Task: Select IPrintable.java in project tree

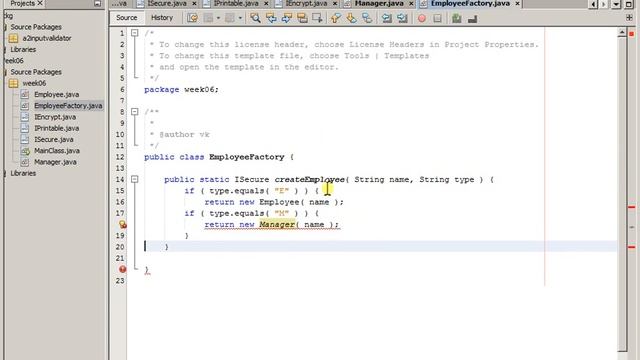Action: [x=56, y=128]
